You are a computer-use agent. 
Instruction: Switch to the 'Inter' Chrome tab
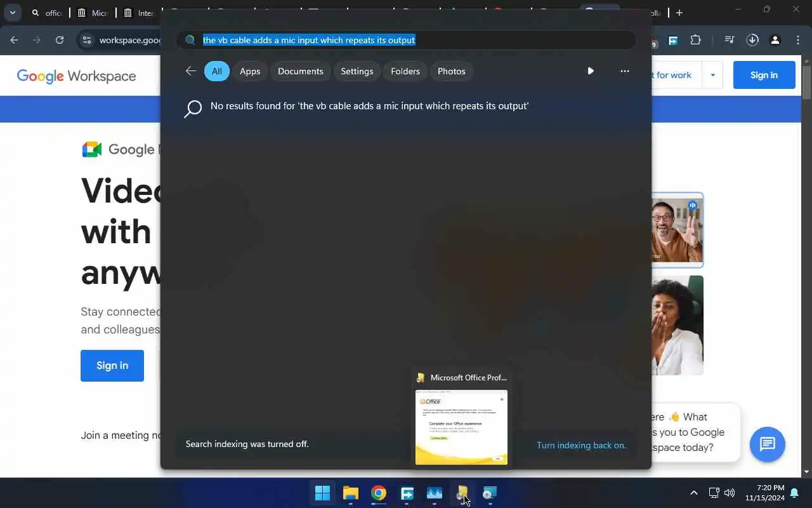138,13
